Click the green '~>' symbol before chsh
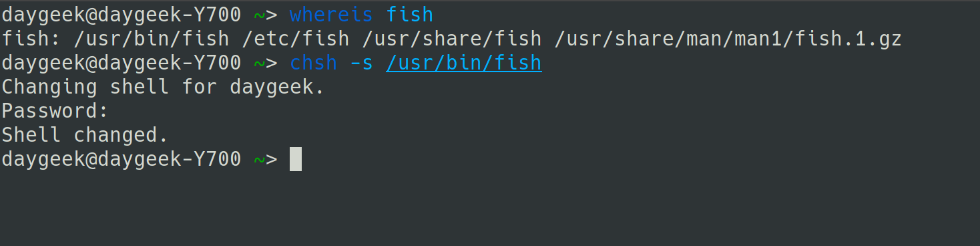The image size is (980, 246). 265,63
